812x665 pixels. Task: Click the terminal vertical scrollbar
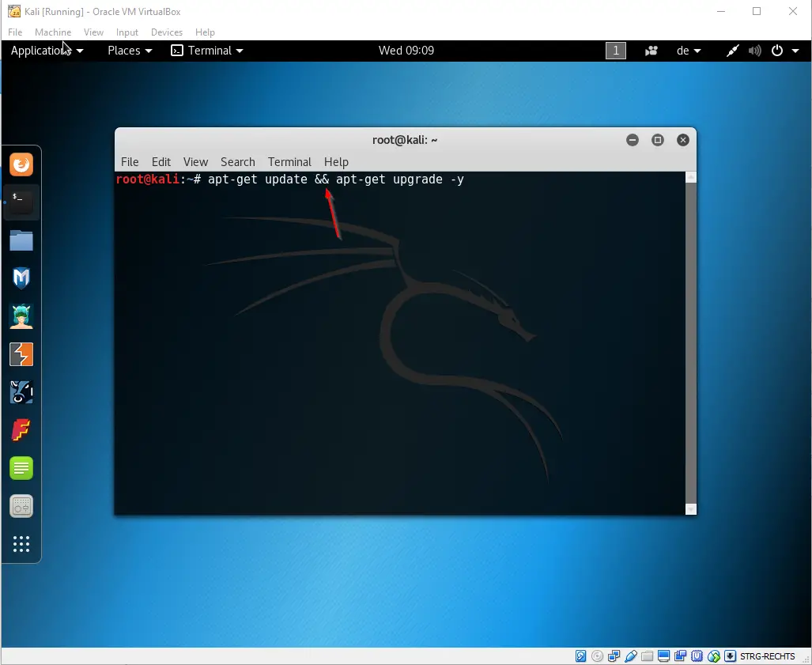[x=691, y=343]
